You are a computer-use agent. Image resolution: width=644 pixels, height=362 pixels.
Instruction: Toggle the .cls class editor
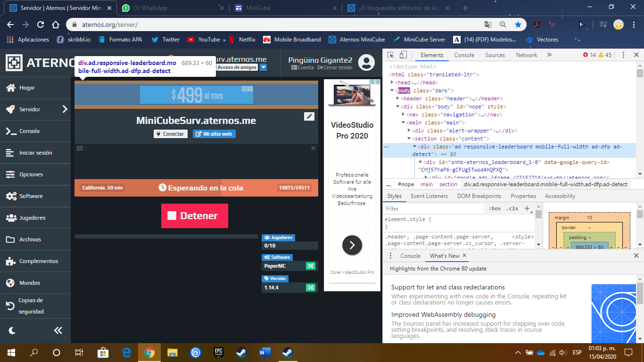click(512, 208)
